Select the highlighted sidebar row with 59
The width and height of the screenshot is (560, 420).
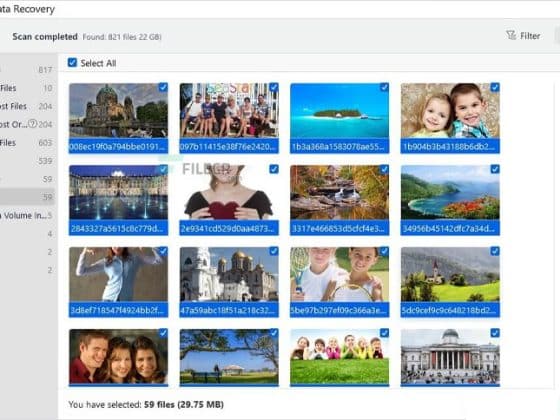point(27,197)
